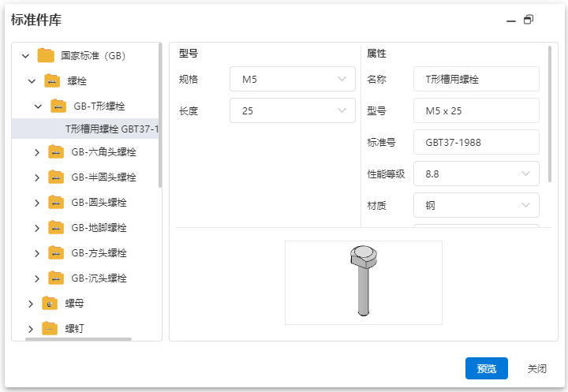Collapse the 国家标准 (GB) tree node

tap(25, 56)
